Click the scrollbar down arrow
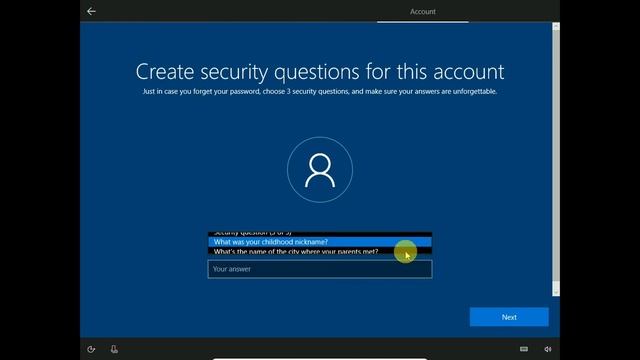 (x=556, y=293)
